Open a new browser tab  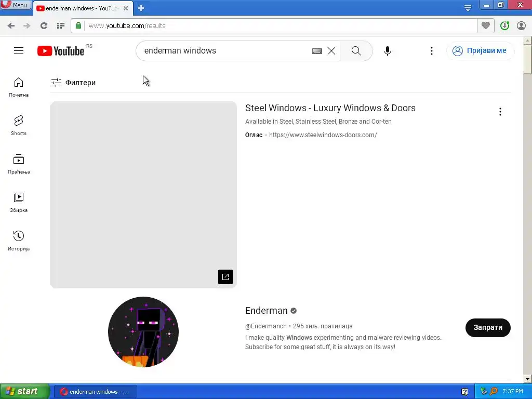[x=141, y=8]
